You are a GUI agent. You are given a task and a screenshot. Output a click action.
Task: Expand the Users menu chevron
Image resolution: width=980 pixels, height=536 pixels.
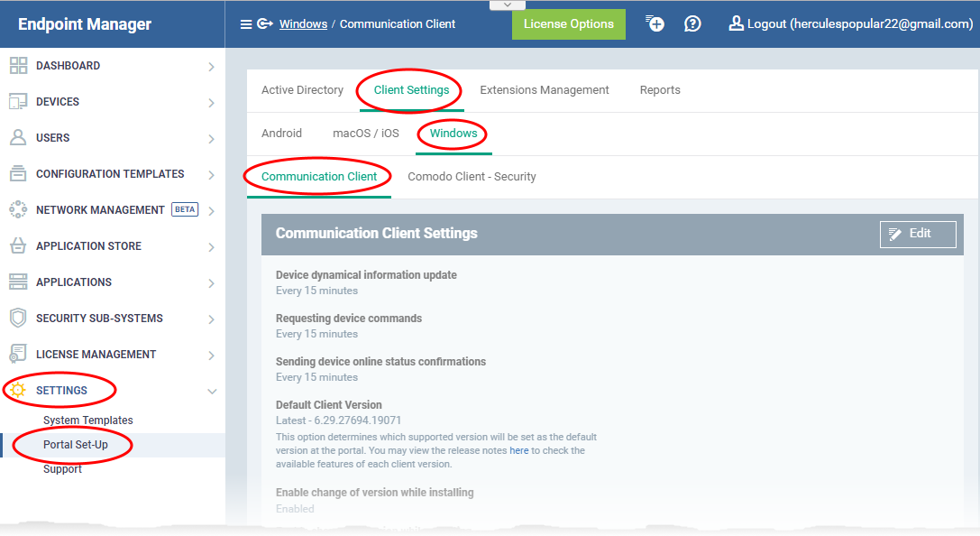point(211,139)
